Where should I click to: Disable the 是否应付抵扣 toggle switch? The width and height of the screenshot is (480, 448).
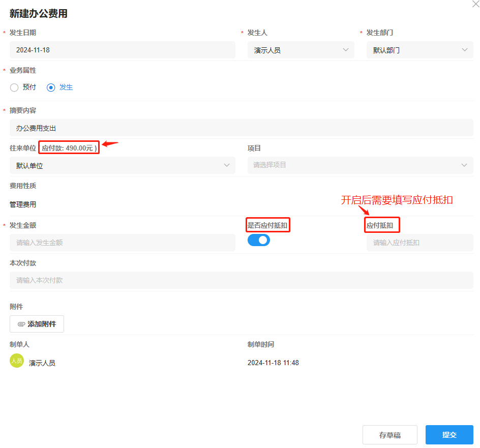259,240
